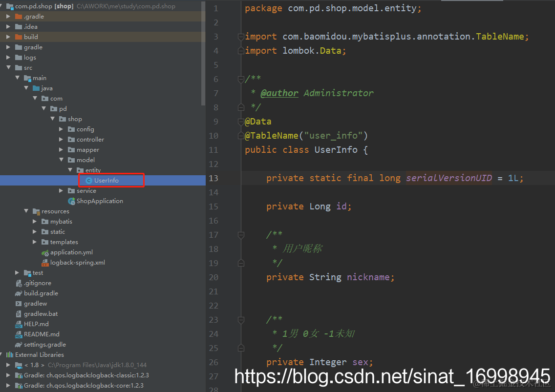Select the pd package row
The width and height of the screenshot is (555, 392).
pos(103,108)
